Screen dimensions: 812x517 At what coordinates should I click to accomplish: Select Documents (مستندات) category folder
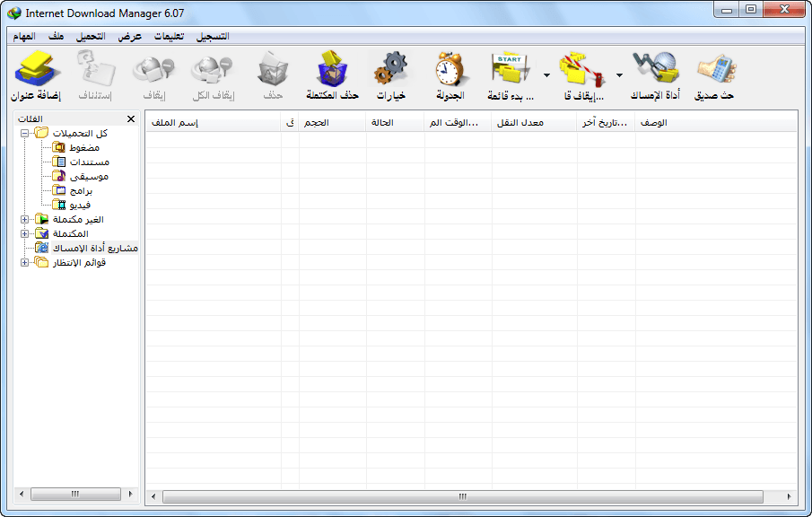click(81, 162)
